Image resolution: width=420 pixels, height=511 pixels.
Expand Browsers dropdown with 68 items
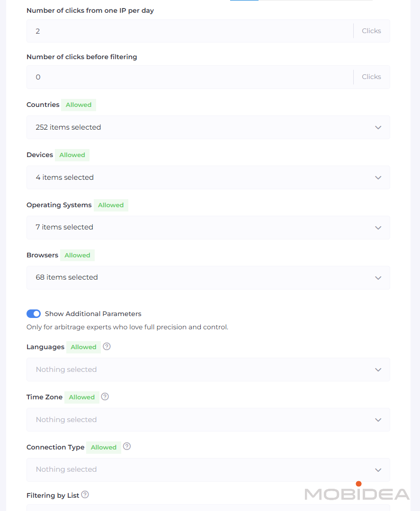208,278
